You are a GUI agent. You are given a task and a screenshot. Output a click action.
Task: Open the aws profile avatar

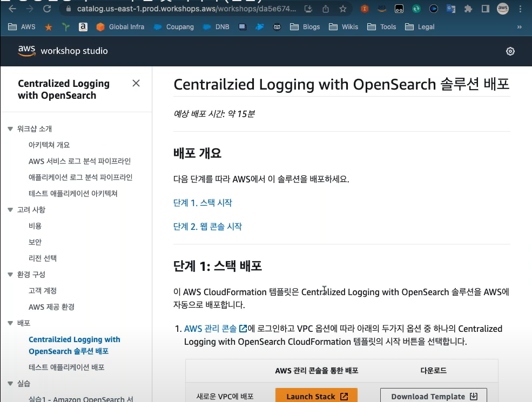click(x=503, y=9)
